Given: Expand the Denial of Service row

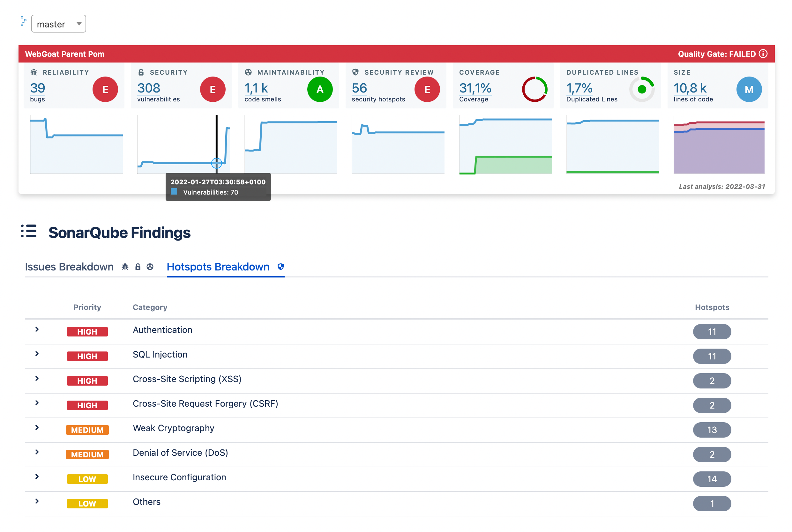Looking at the screenshot, I should (37, 452).
